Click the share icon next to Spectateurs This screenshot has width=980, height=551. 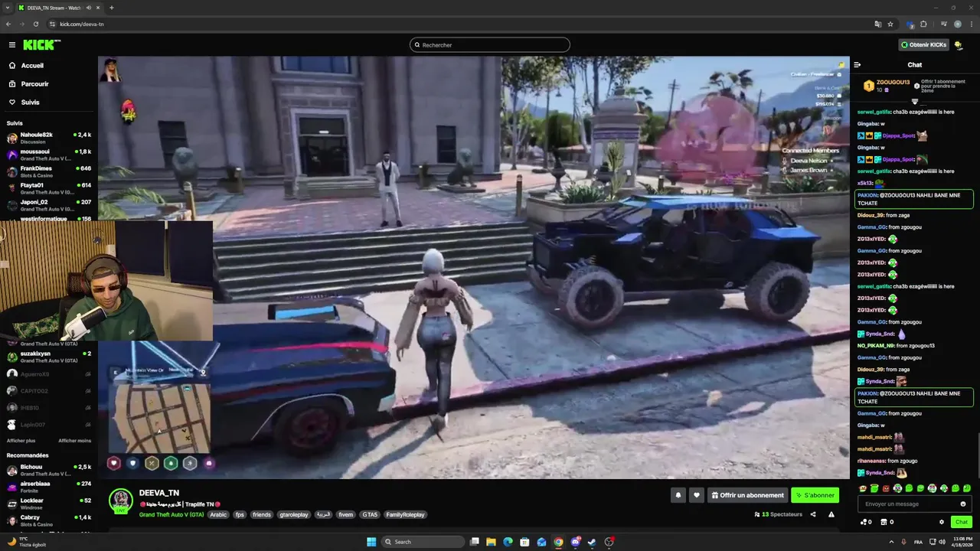pyautogui.click(x=813, y=514)
